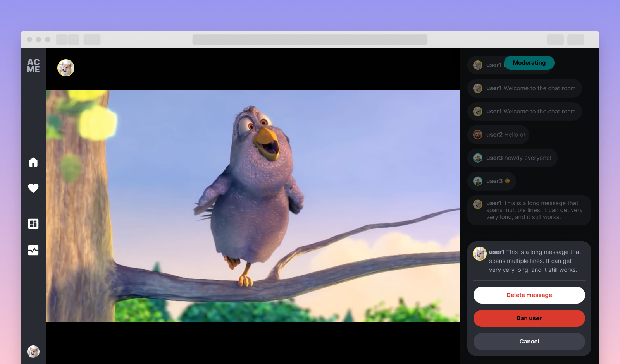Click user2 avatar in chat
The height and width of the screenshot is (364, 620).
pyautogui.click(x=478, y=135)
